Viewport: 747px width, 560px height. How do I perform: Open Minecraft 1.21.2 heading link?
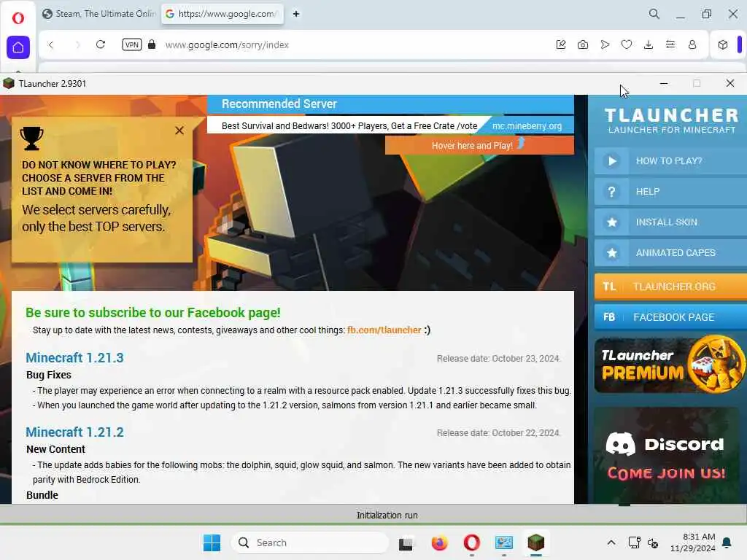(75, 432)
